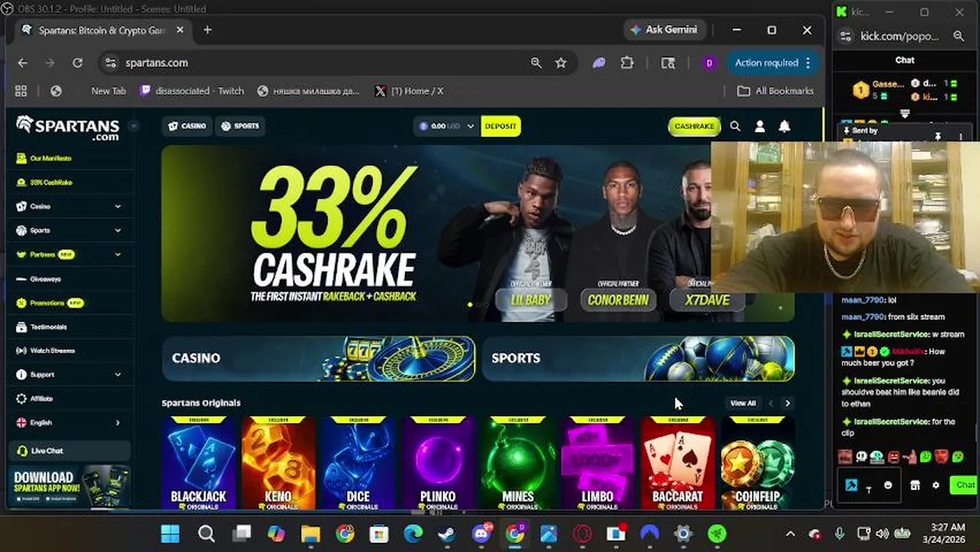Click the Ask Gemini button
The height and width of the screenshot is (552, 980).
click(664, 30)
